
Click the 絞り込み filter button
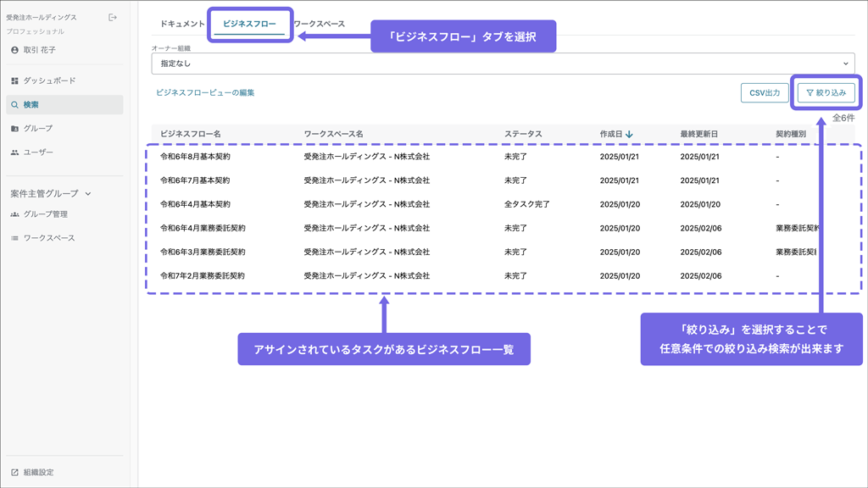click(826, 93)
